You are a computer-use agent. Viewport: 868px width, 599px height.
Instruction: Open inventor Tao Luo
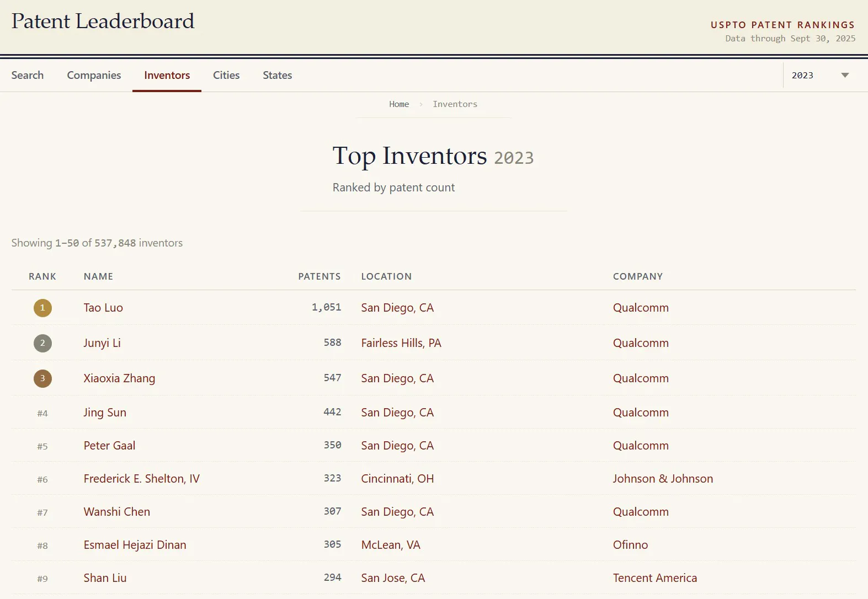[x=103, y=308]
